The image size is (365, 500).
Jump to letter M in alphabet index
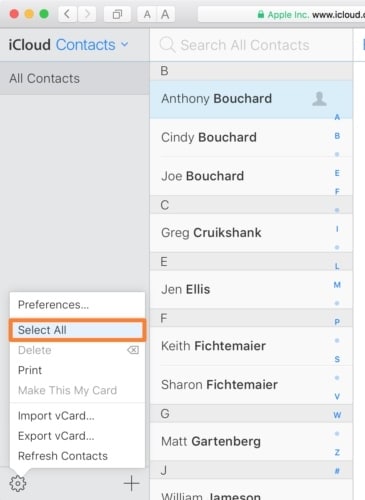[337, 285]
